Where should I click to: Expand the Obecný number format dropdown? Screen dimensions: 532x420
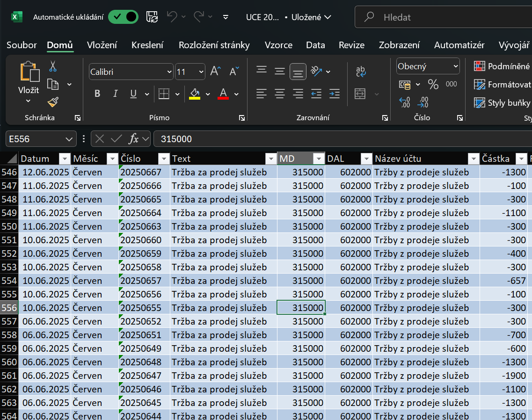(455, 66)
